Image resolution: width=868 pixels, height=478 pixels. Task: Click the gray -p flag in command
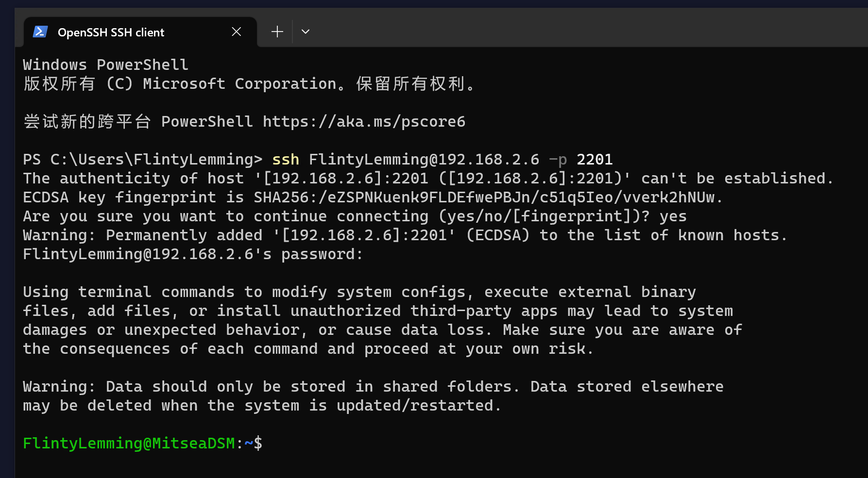558,160
